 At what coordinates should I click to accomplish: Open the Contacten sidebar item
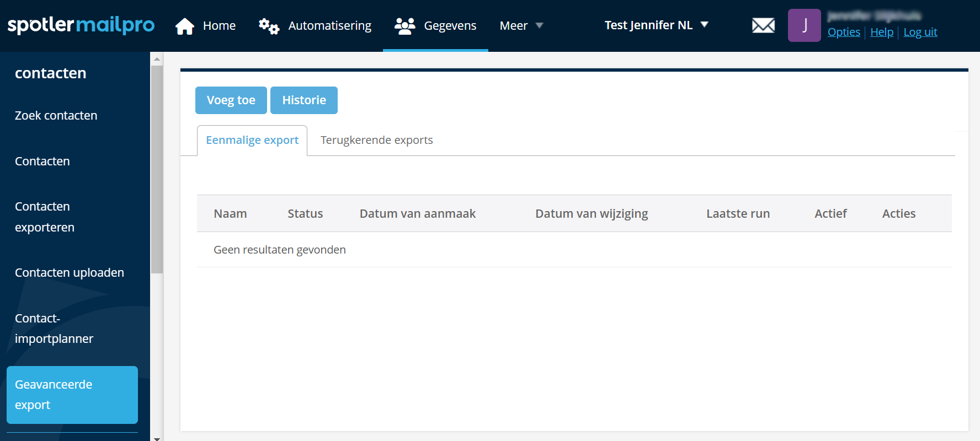(42, 162)
